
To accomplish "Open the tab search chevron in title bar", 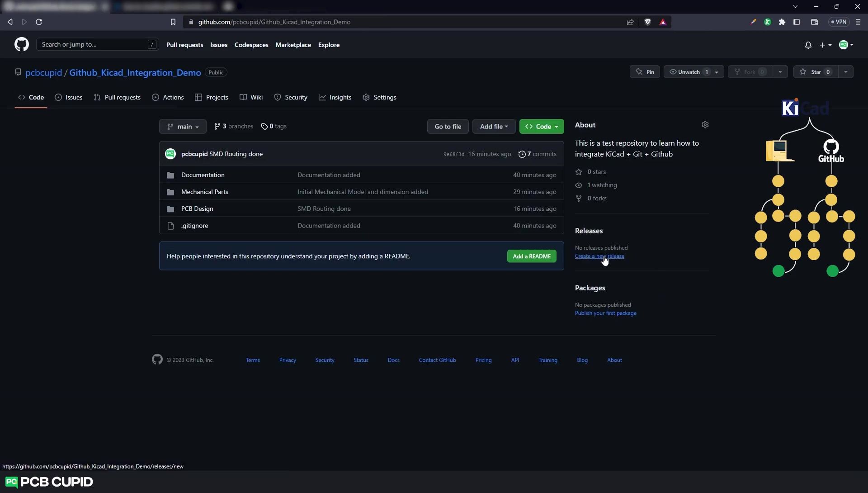I will (795, 6).
